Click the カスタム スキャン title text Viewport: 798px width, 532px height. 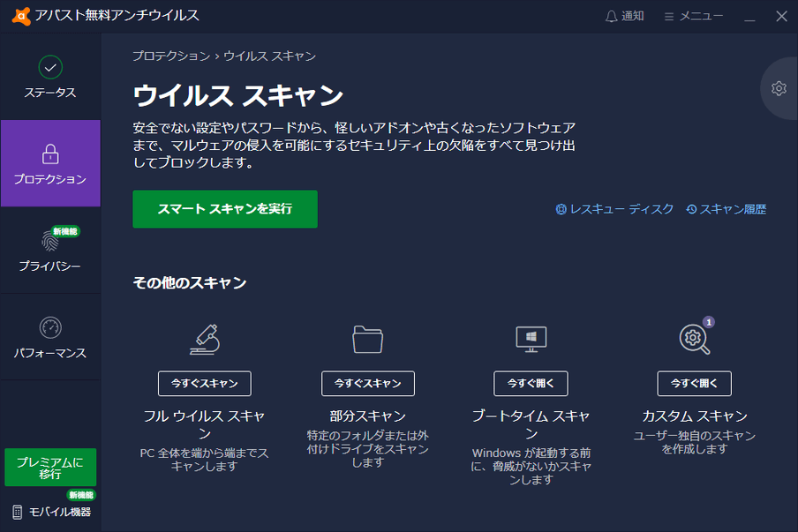(x=695, y=416)
